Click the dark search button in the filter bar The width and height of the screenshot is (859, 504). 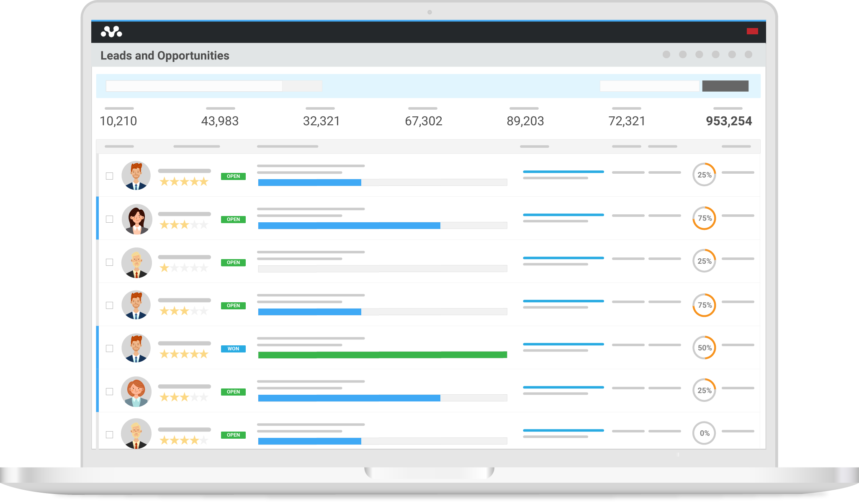click(x=725, y=86)
